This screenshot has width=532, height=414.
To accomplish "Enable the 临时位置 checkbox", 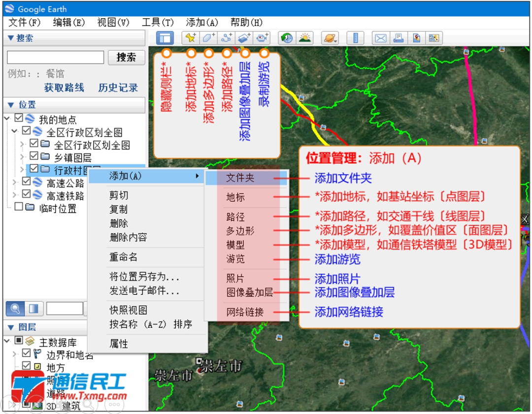I will click(x=19, y=206).
